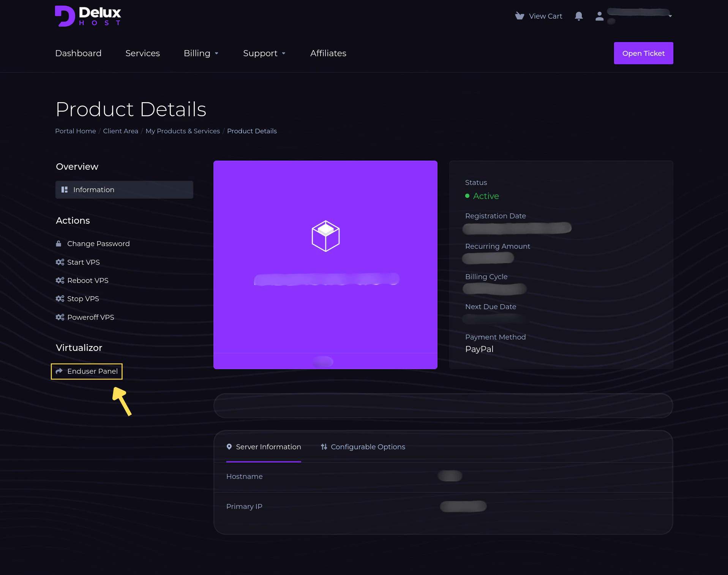Click the empty rounded bar below product card
This screenshot has height=575, width=728.
[x=443, y=406]
